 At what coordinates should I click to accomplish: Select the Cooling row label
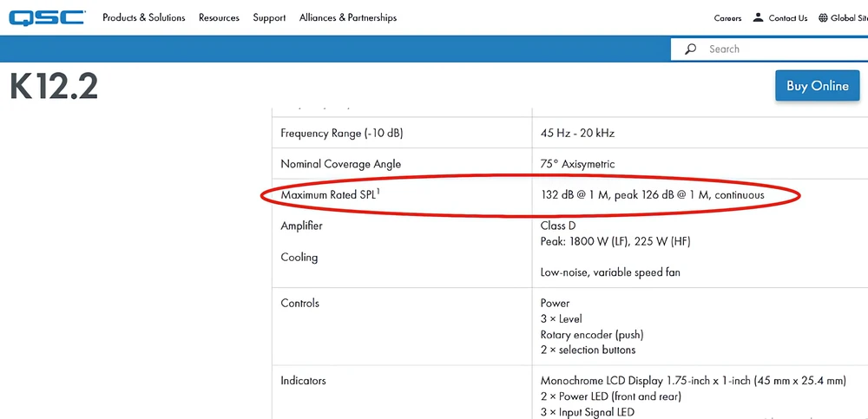click(299, 258)
